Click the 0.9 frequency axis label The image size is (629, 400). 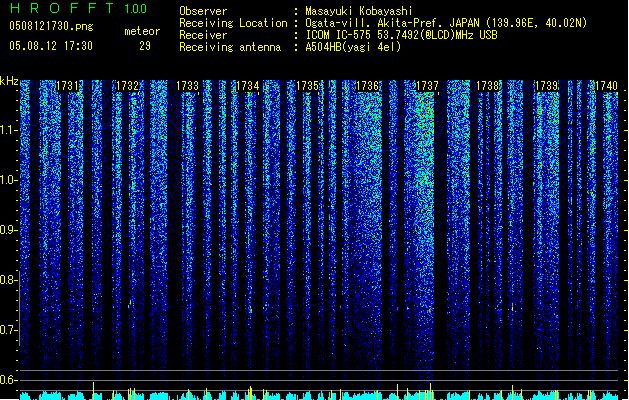pyautogui.click(x=8, y=230)
